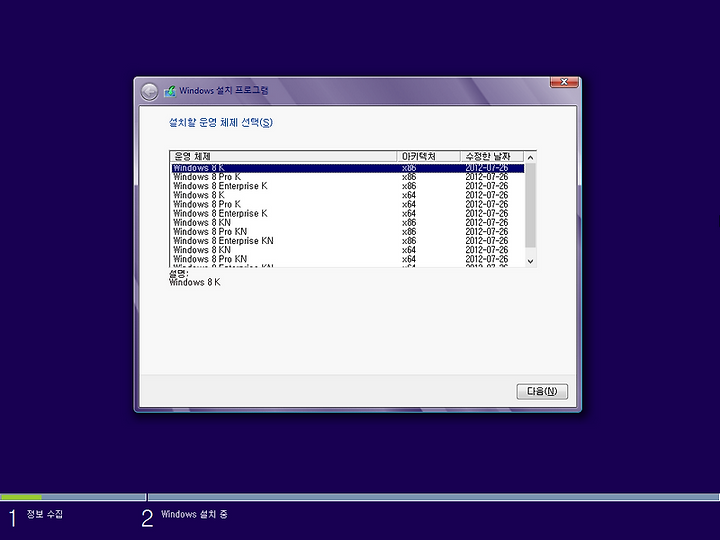Screen dimensions: 720x540
Task: Select Windows 8 KN x64 row
Action: [x=348, y=251]
